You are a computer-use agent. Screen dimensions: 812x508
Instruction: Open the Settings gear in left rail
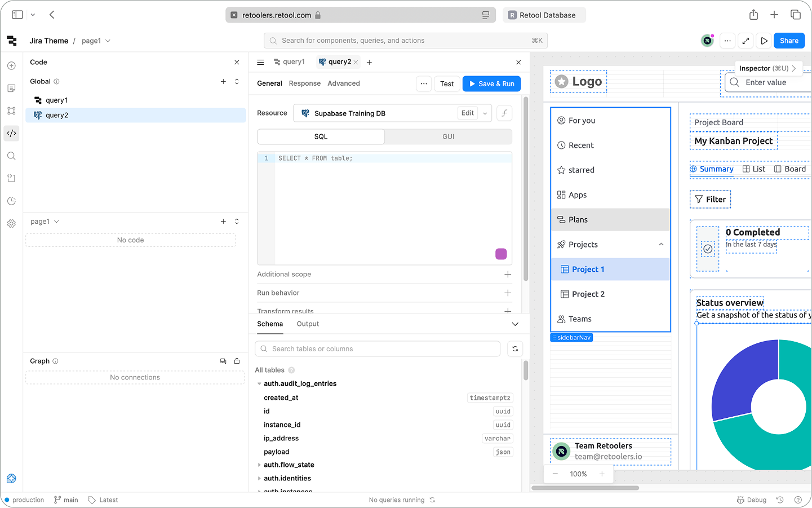(x=11, y=223)
